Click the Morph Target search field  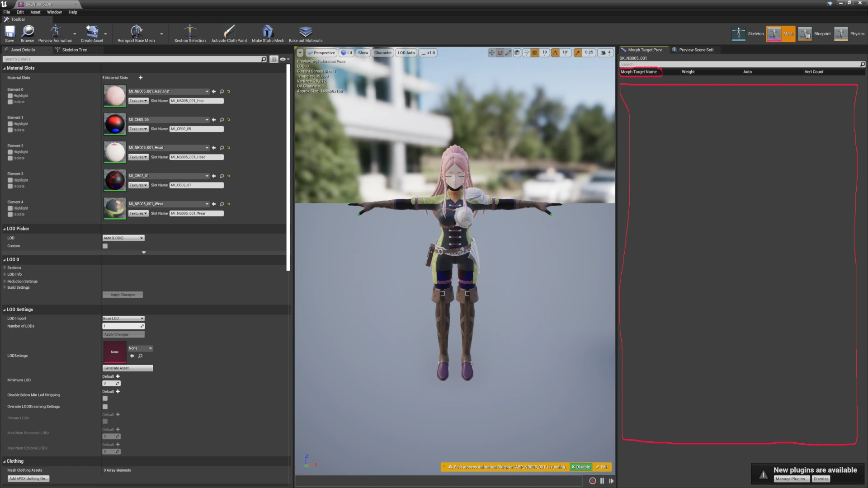pyautogui.click(x=742, y=65)
